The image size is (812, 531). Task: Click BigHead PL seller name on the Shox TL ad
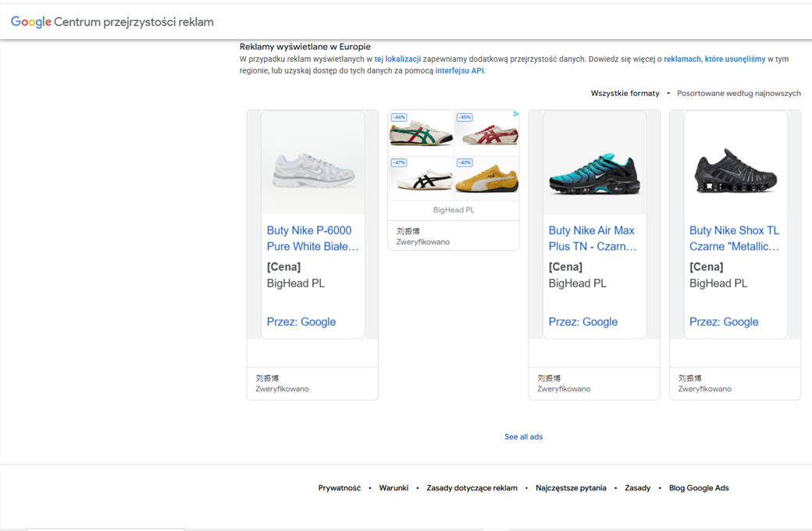coord(718,283)
